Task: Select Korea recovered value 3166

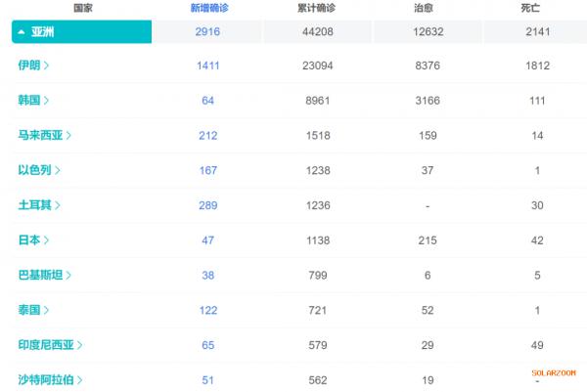Action: click(428, 101)
